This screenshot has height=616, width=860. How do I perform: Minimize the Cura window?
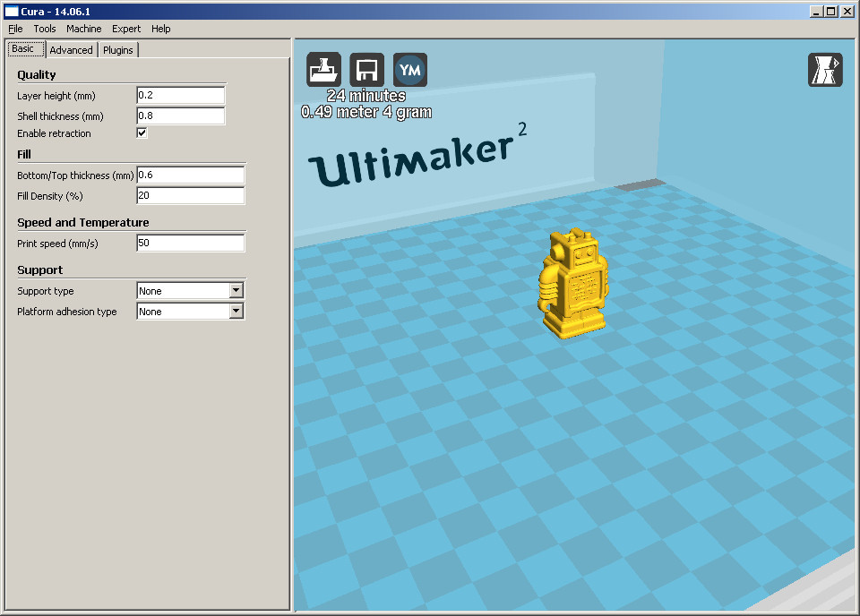pyautogui.click(x=816, y=11)
